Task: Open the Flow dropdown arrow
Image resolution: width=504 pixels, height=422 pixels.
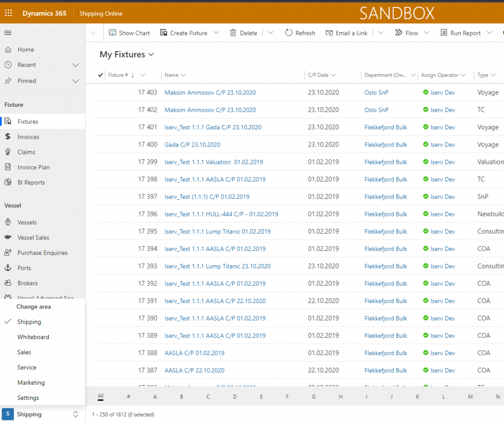Action: click(427, 33)
